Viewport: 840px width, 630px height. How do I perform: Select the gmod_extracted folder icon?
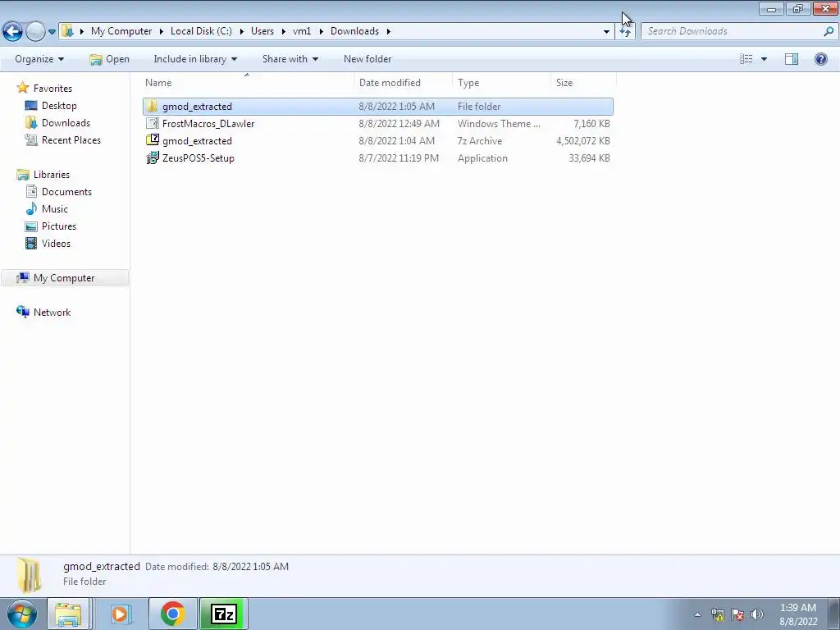coord(153,106)
